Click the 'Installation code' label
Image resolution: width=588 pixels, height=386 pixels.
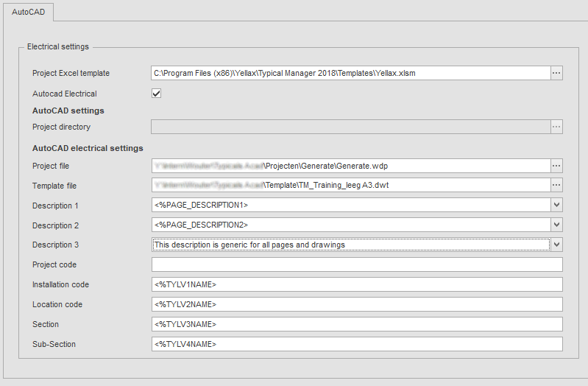(61, 284)
